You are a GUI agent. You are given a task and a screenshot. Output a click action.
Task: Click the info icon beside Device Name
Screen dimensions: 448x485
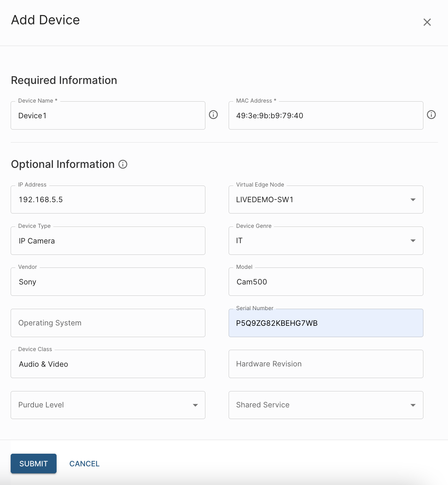click(213, 115)
